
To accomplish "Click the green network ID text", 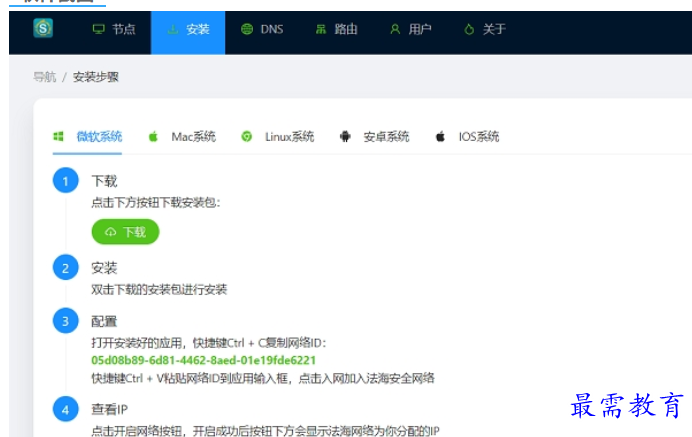I will 203,360.
